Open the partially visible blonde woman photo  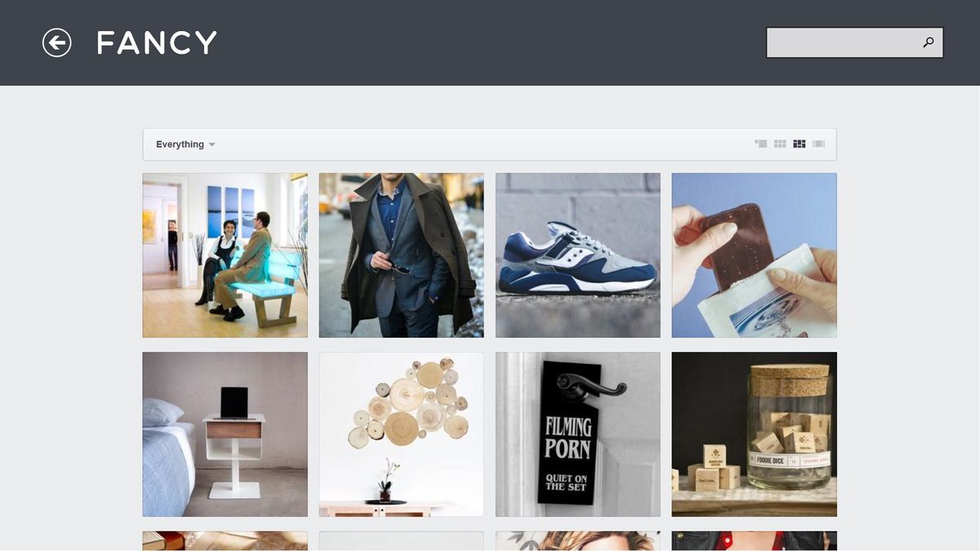point(578,541)
